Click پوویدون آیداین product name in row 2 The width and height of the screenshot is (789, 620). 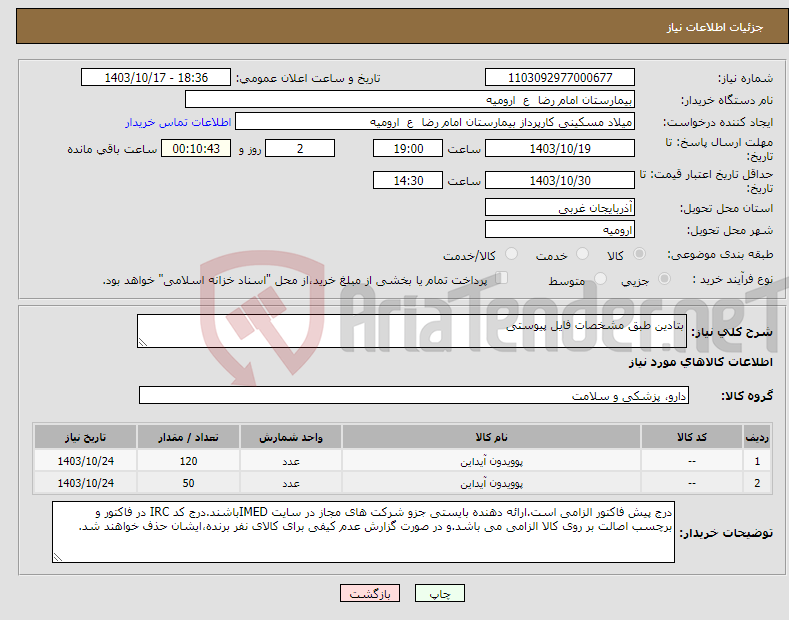click(x=491, y=483)
